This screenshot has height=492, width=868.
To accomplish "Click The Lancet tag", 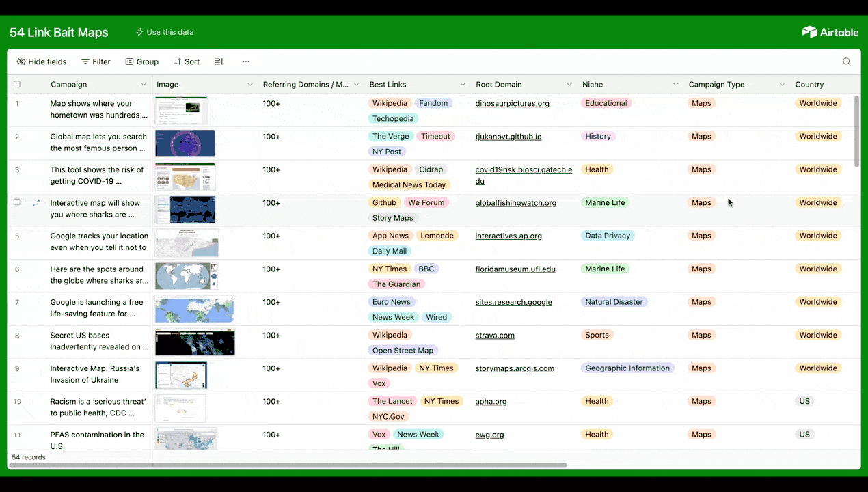I will point(392,402).
